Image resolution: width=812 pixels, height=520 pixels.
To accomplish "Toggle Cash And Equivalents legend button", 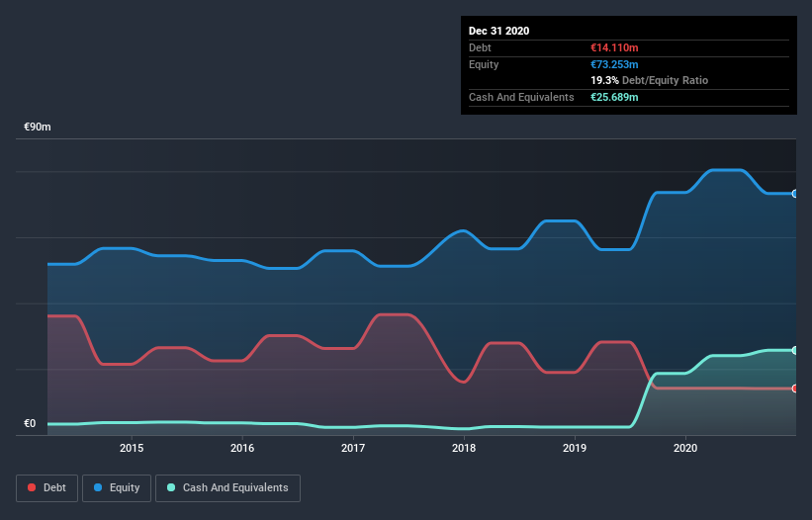I will coord(227,488).
